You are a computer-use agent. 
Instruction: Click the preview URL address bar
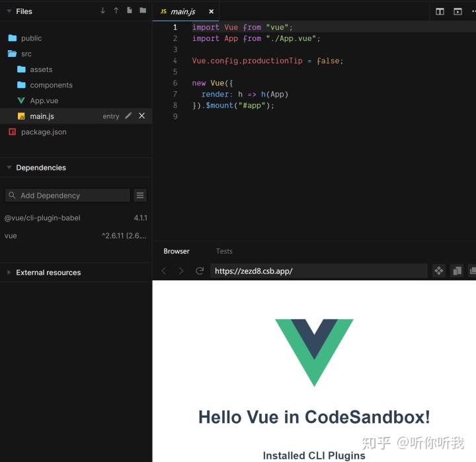coord(319,271)
